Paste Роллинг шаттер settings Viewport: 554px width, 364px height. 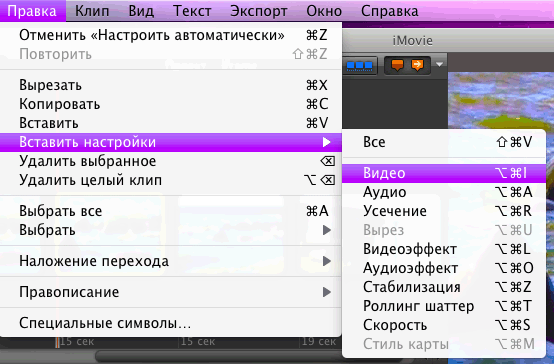pyautogui.click(x=444, y=306)
